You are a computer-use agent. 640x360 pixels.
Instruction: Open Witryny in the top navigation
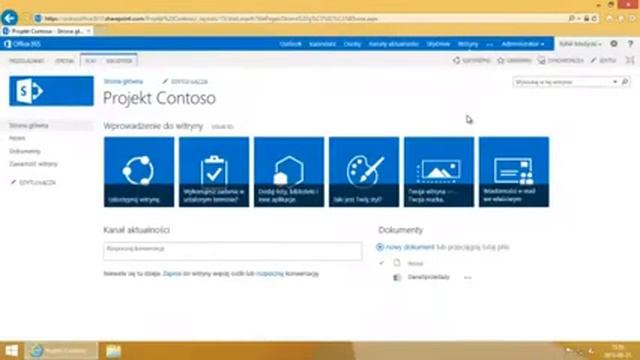pos(468,44)
